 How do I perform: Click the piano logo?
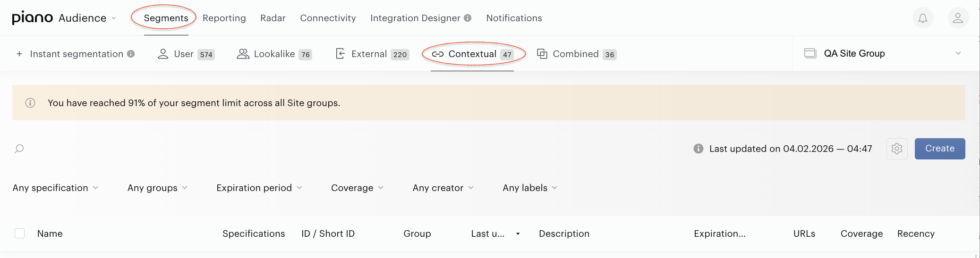click(x=32, y=18)
